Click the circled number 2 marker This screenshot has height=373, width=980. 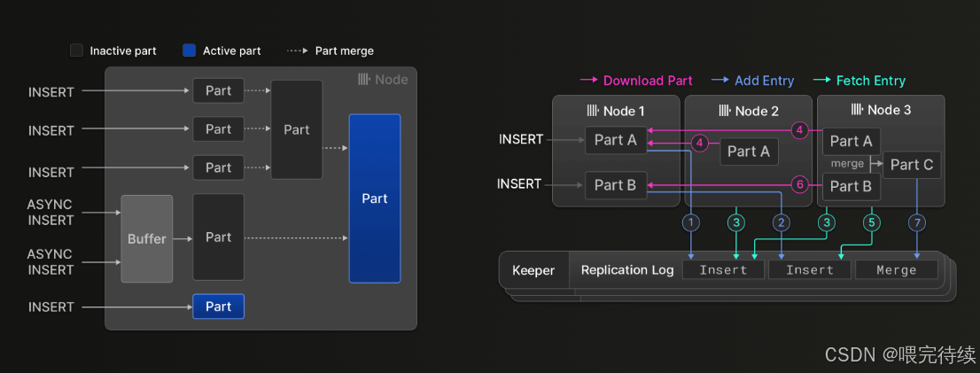[x=781, y=221]
